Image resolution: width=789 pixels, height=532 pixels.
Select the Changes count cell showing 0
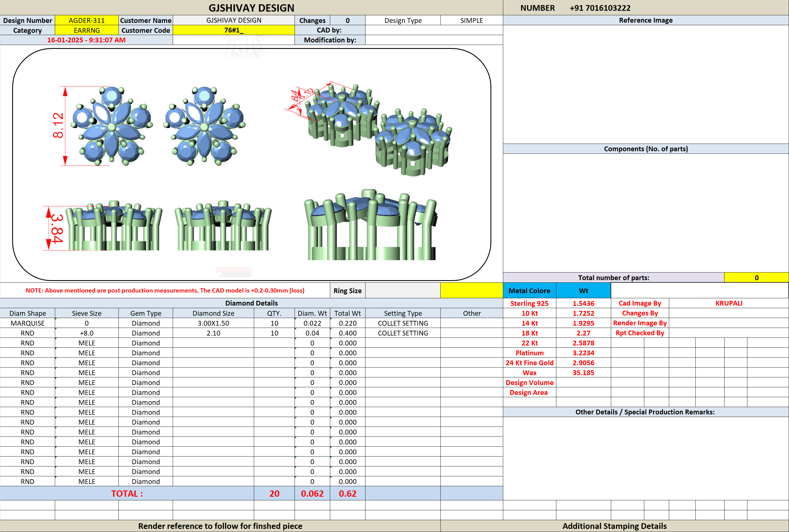click(x=348, y=20)
